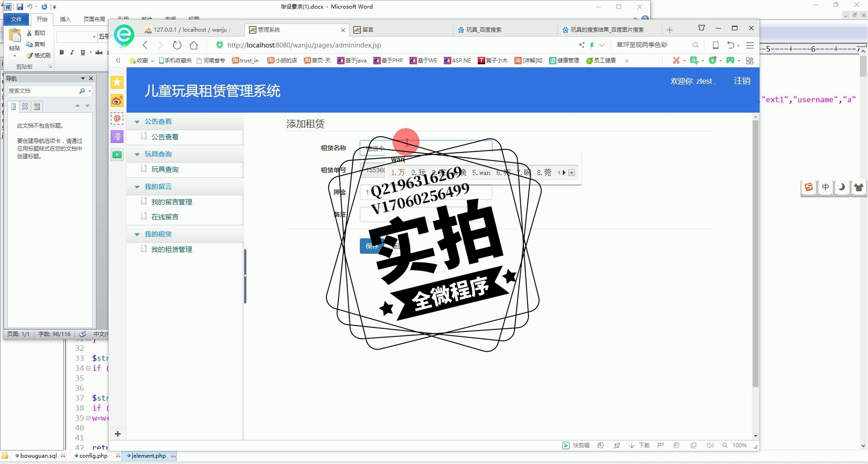This screenshot has width=868, height=464.
Task: Toggle Underline formatting in Word
Action: pyautogui.click(x=83, y=52)
